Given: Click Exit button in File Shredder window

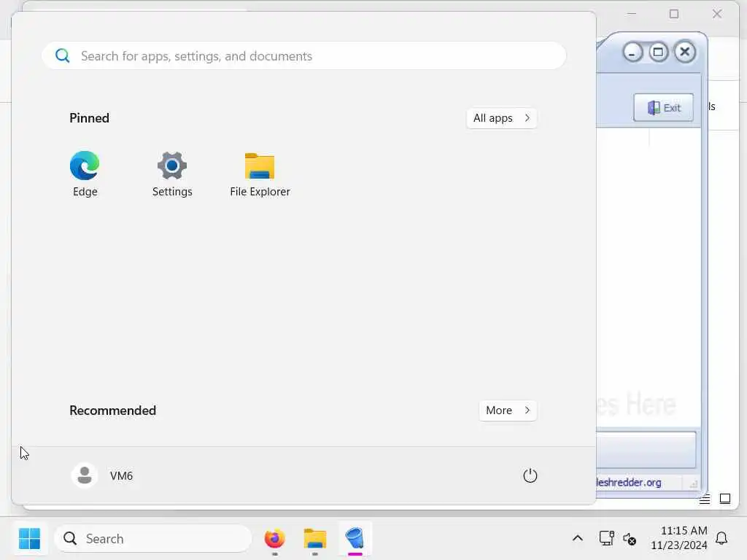Looking at the screenshot, I should [664, 108].
